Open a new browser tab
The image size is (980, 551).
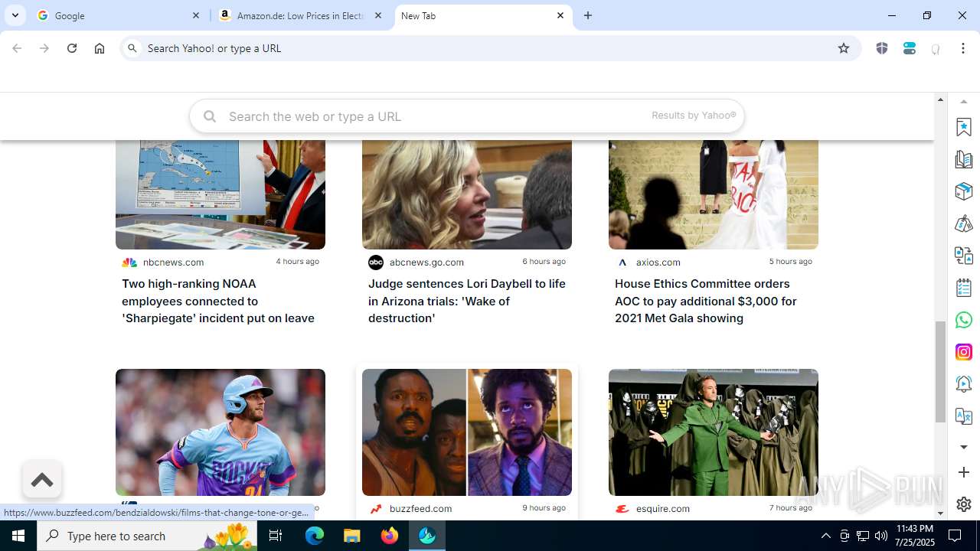[x=588, y=15]
